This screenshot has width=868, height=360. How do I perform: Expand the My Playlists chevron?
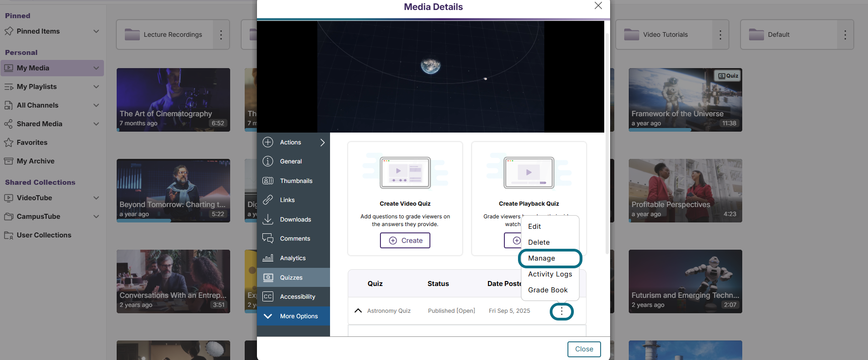[x=96, y=87]
